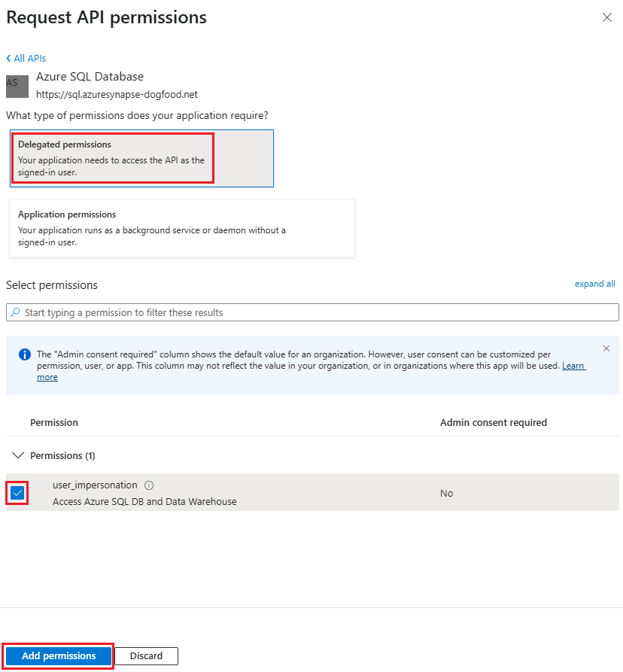Click the info icon beside user_impersonation
Image resolution: width=623 pixels, height=672 pixels.
[x=148, y=485]
